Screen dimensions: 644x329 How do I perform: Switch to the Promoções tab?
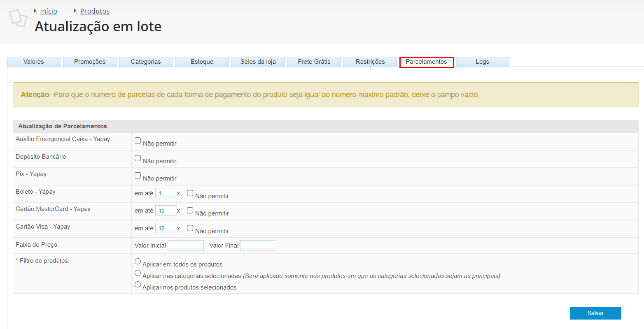[90, 62]
